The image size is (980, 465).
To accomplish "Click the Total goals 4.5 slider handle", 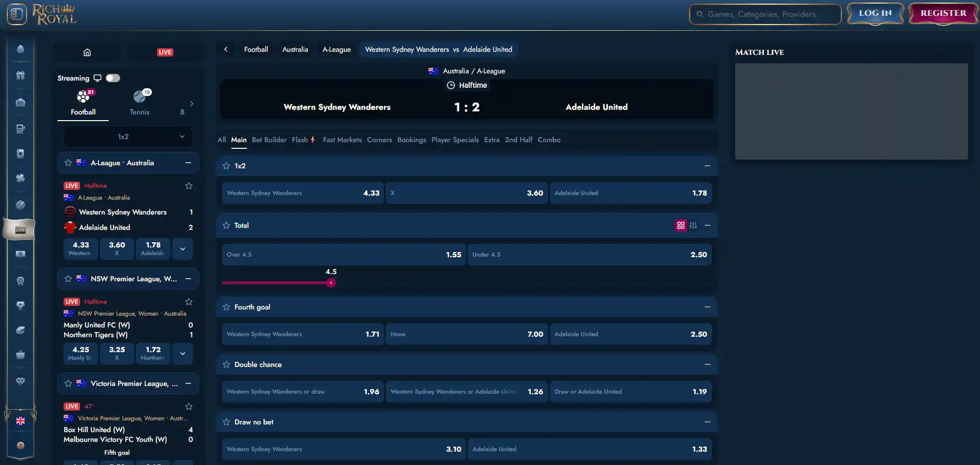I will click(331, 283).
